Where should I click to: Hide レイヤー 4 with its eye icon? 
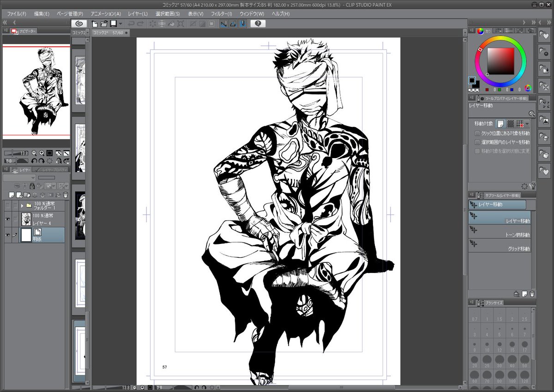point(7,220)
